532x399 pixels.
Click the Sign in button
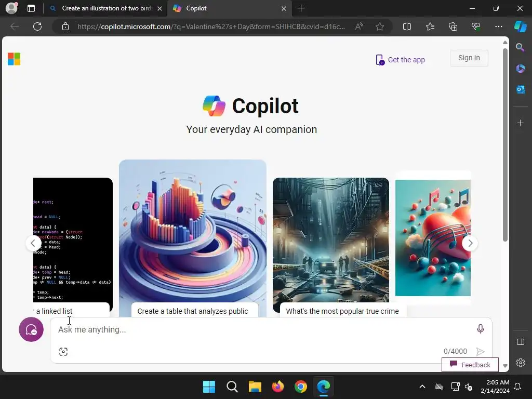pyautogui.click(x=469, y=58)
